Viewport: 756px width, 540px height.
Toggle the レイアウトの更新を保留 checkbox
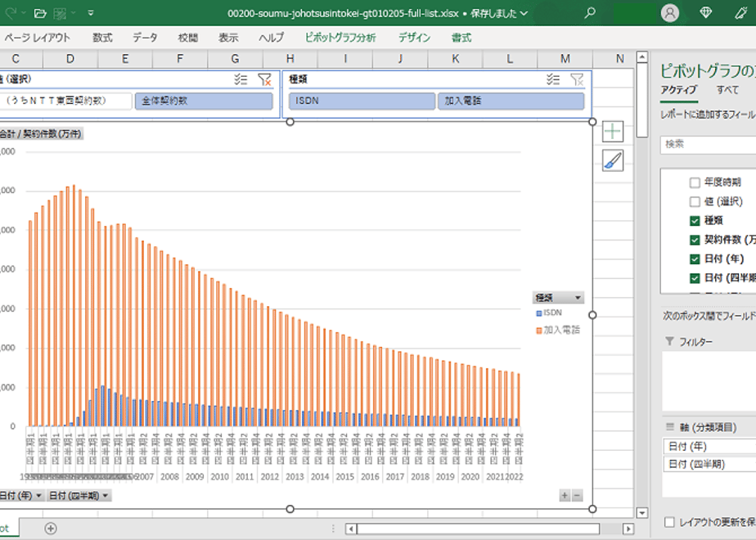669,522
